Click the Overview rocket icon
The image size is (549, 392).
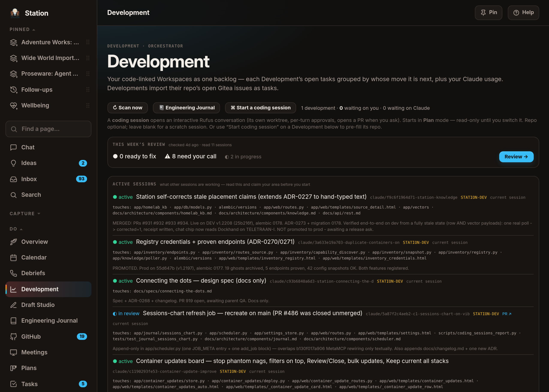pos(14,242)
